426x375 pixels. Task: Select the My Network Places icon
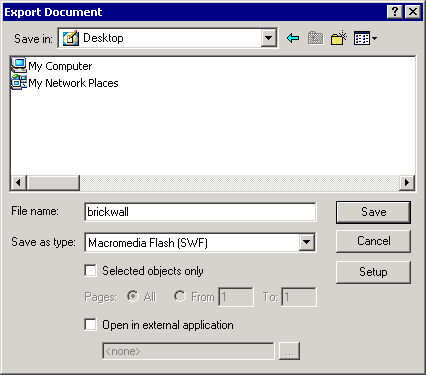click(x=19, y=82)
